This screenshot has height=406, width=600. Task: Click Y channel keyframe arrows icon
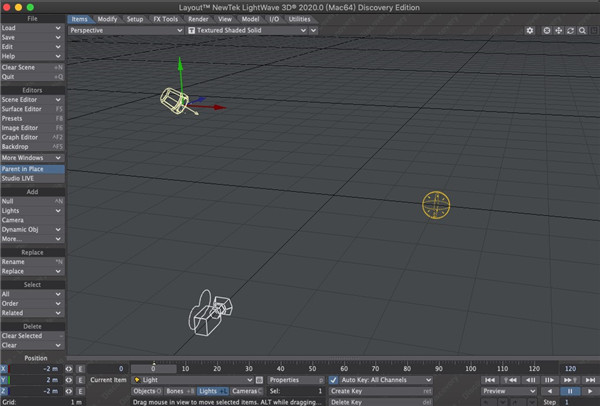click(x=68, y=380)
